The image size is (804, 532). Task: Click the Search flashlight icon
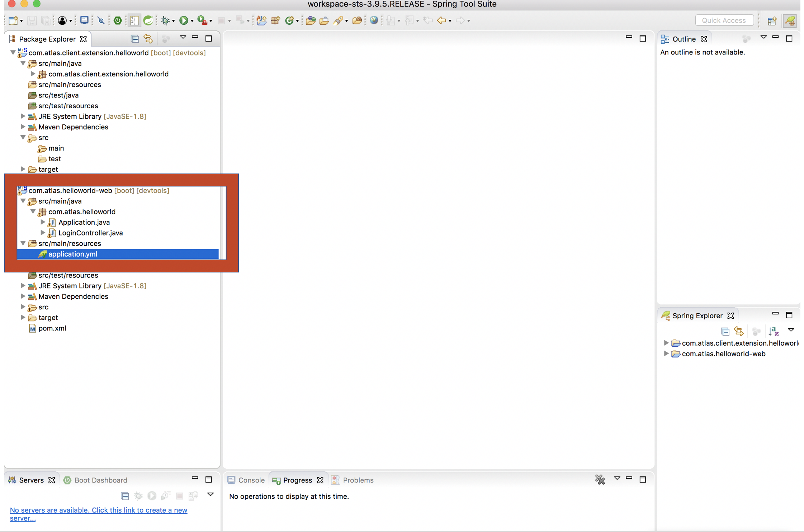[x=338, y=20]
